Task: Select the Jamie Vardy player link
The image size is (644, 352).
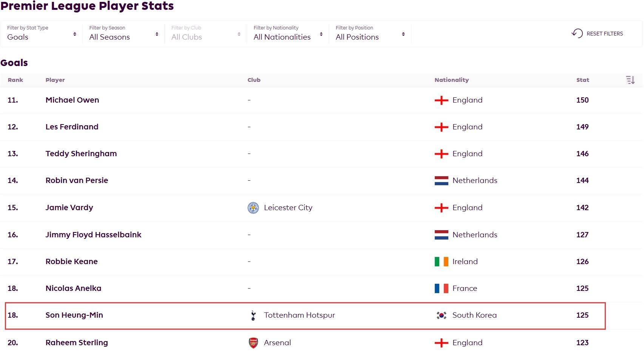Action: 69,208
